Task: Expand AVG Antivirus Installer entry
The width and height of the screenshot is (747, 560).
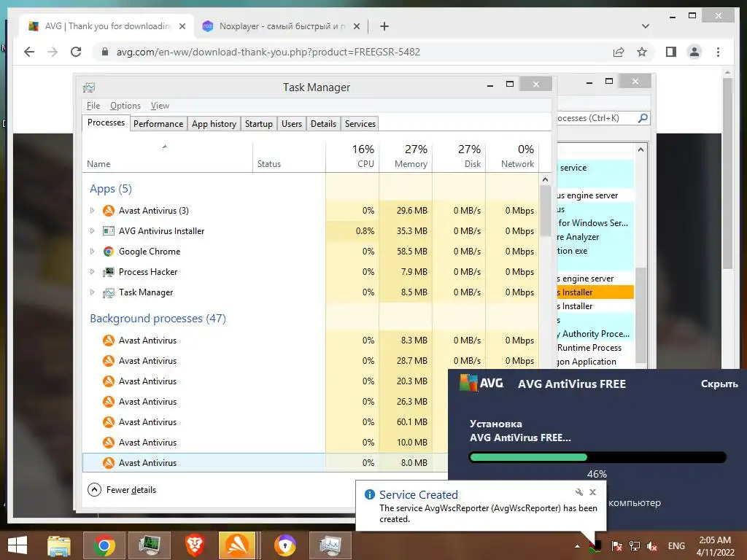Action: pos(92,231)
